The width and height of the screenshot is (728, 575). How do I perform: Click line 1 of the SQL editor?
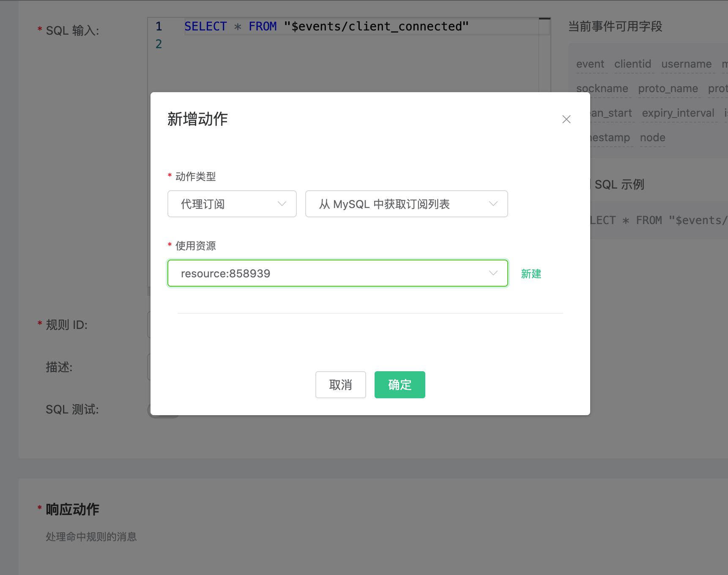tap(326, 26)
